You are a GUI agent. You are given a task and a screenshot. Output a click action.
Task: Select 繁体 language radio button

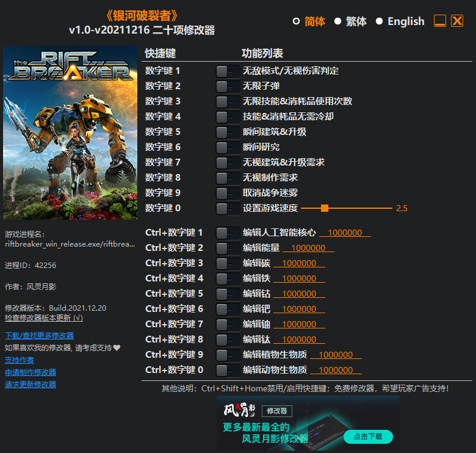point(337,21)
